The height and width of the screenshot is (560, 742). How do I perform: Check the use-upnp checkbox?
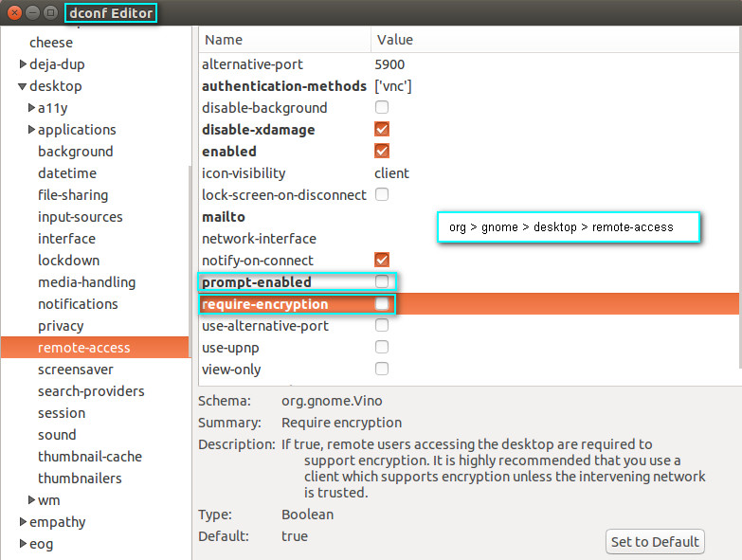click(382, 347)
